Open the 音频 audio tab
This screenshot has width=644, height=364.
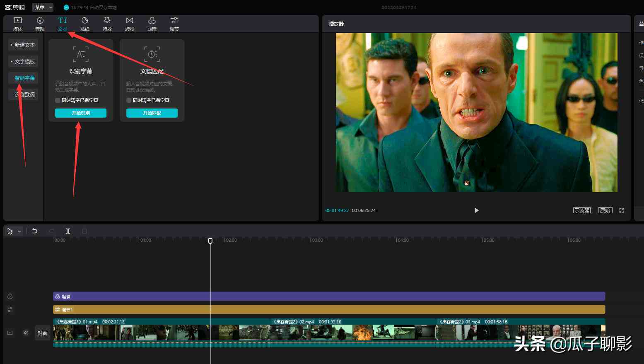click(40, 24)
